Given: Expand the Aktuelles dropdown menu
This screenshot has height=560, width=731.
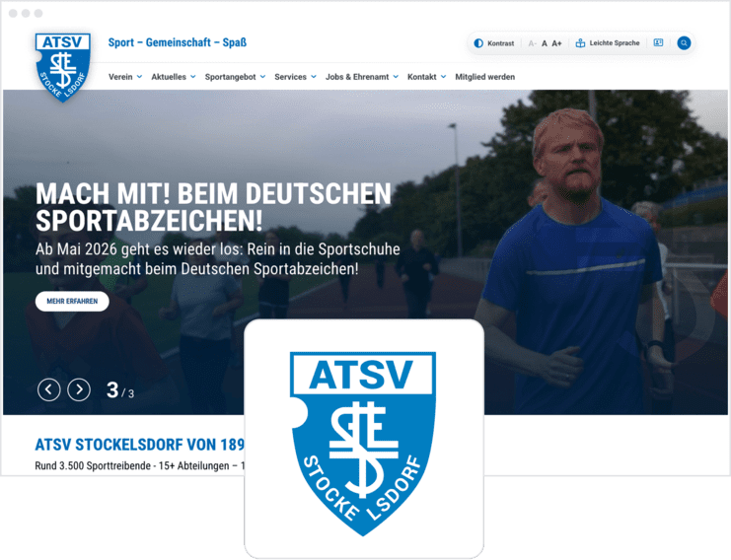Looking at the screenshot, I should pos(174,77).
